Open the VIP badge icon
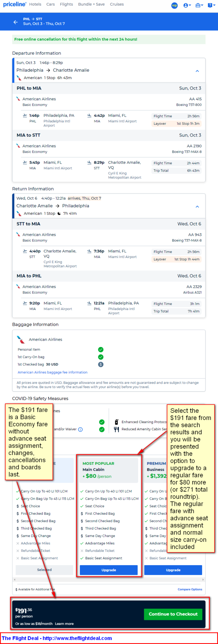This screenshot has height=644, width=218. tap(174, 5)
